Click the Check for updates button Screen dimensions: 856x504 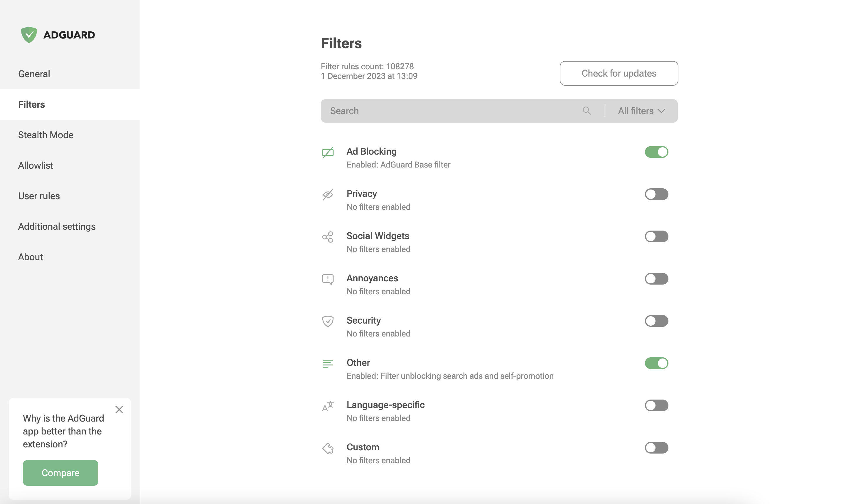pyautogui.click(x=619, y=73)
